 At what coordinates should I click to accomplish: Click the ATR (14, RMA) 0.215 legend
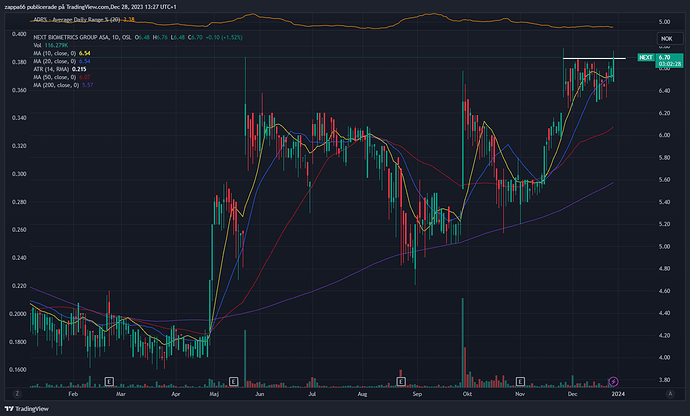tap(60, 69)
